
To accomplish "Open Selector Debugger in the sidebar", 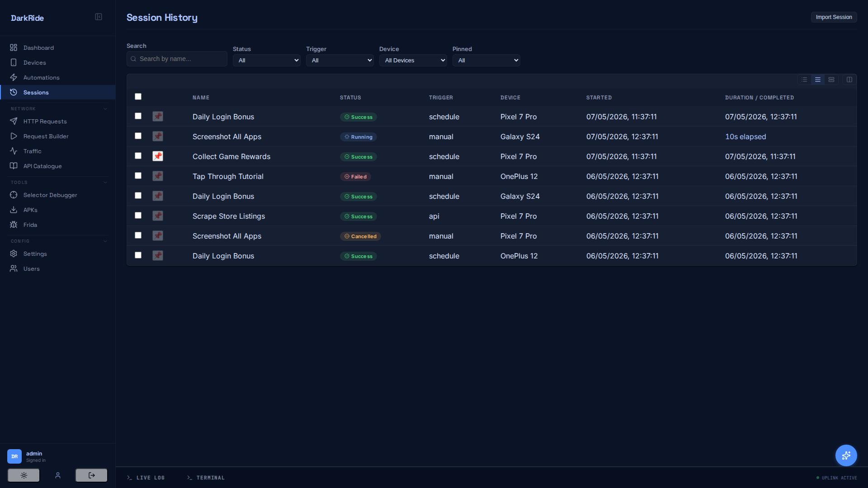I will (x=58, y=195).
